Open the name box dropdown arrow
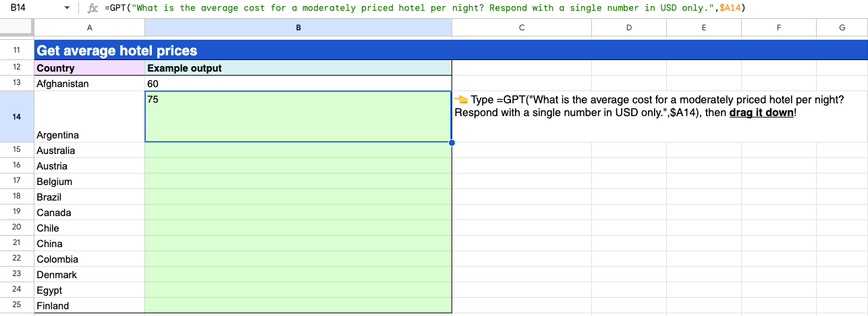Viewport: 868px width, 316px height. point(66,8)
